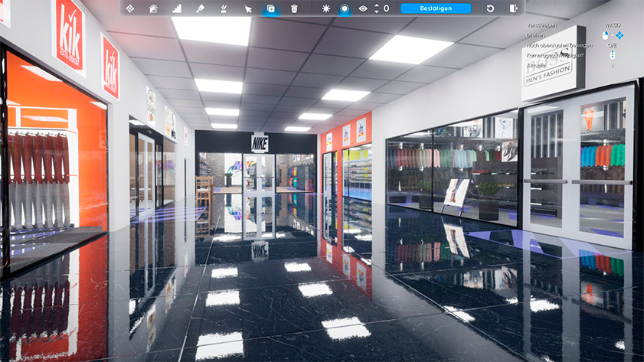
Task: Open the plant decoration tool
Action: pyautogui.click(x=224, y=8)
